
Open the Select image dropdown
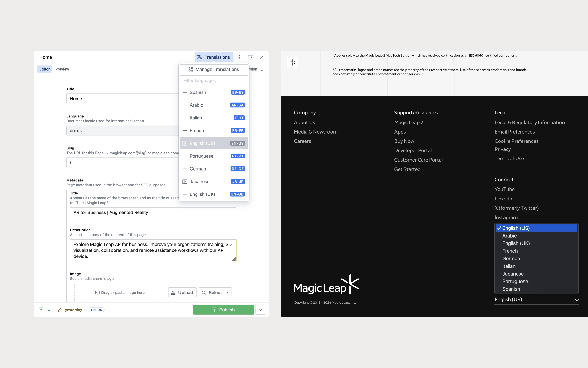point(215,292)
